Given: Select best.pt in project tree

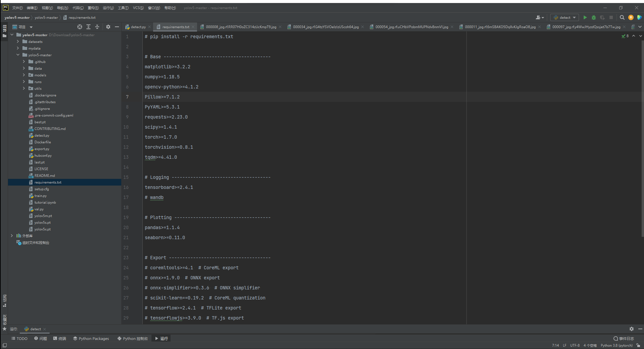Looking at the screenshot, I should click(x=40, y=122).
